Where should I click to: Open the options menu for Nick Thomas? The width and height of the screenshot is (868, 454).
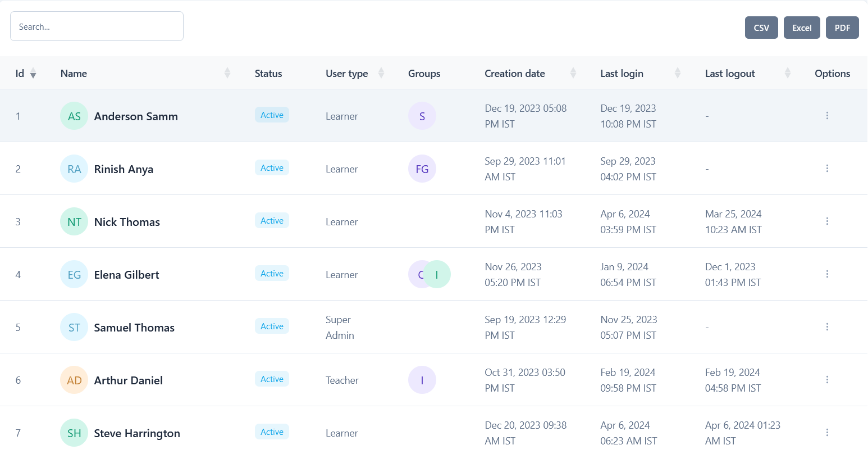click(x=827, y=221)
